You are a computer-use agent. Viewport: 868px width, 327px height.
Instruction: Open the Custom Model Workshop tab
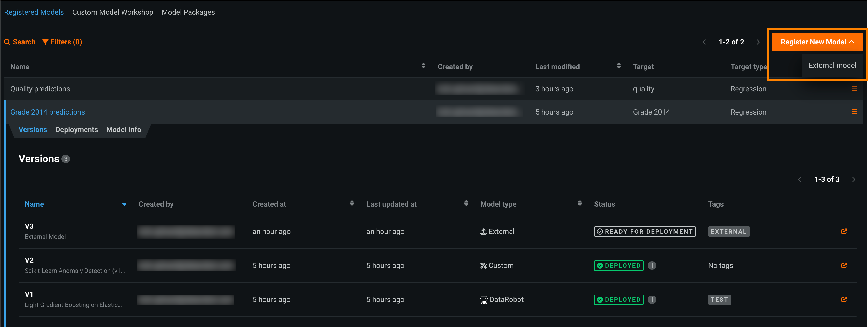pos(112,12)
